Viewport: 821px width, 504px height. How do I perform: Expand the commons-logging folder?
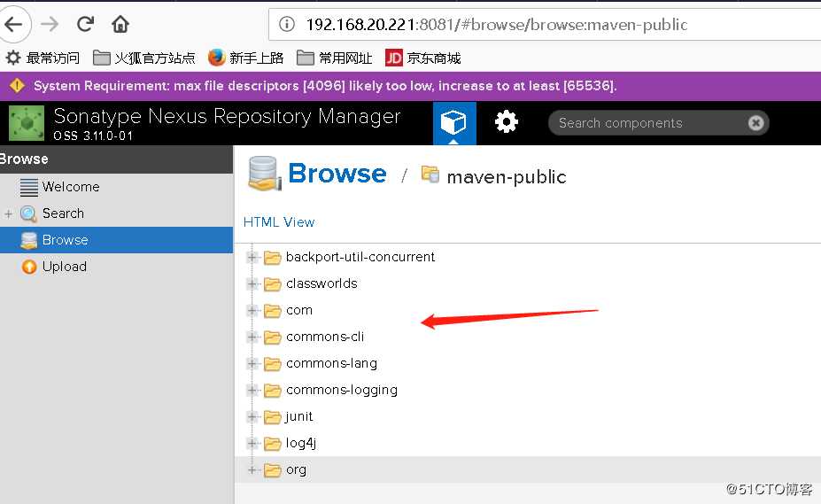tap(252, 391)
